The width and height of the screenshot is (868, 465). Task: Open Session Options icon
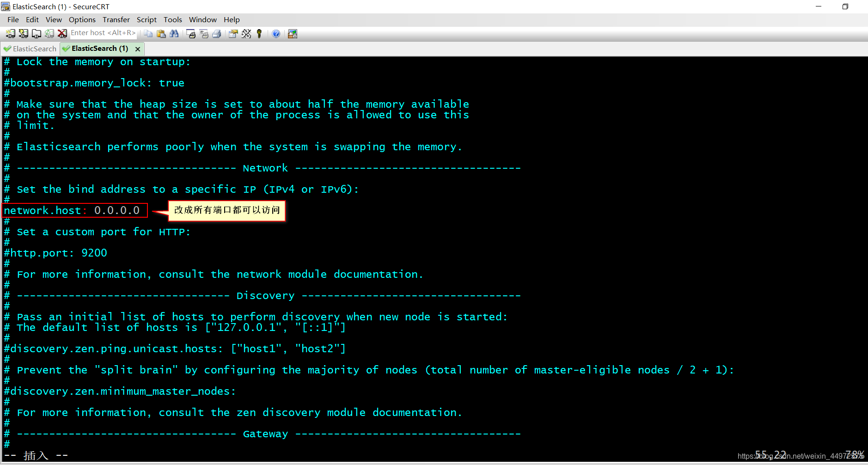(x=233, y=34)
